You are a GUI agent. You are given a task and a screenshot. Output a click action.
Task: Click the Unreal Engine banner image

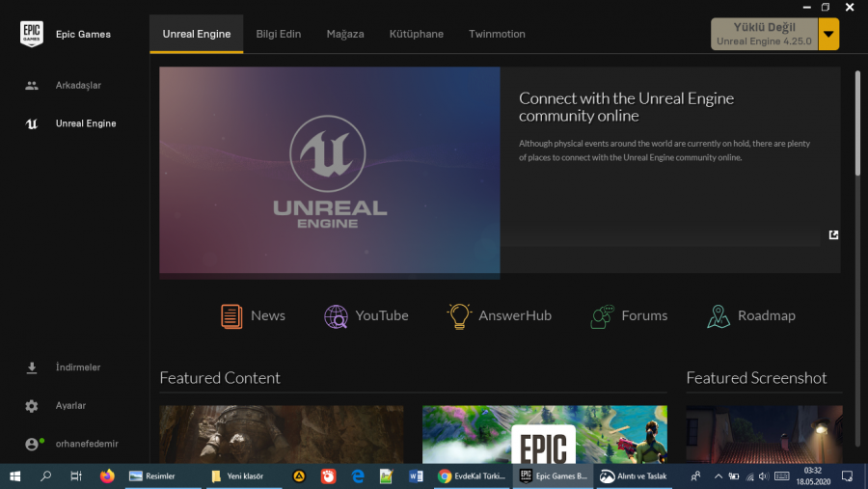(x=330, y=171)
